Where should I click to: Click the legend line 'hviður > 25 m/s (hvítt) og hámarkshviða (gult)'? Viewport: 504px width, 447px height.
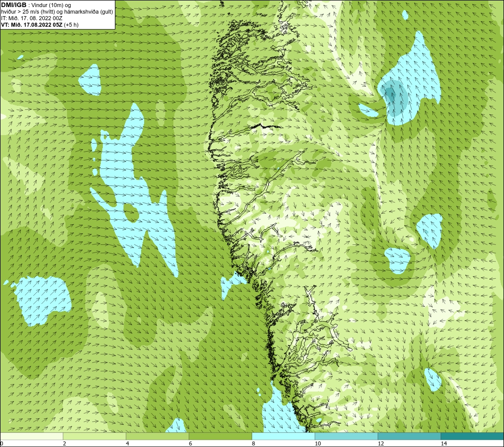point(57,12)
